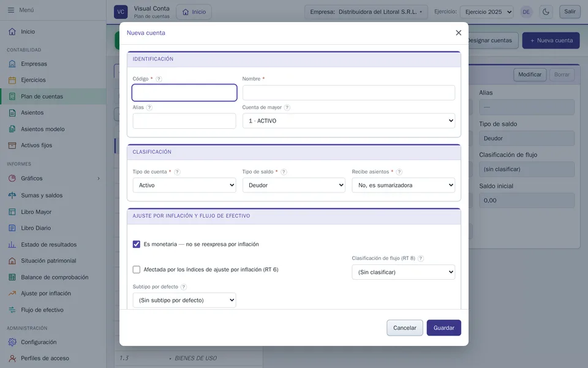Focus the Código input field
The image size is (588, 368).
[184, 93]
